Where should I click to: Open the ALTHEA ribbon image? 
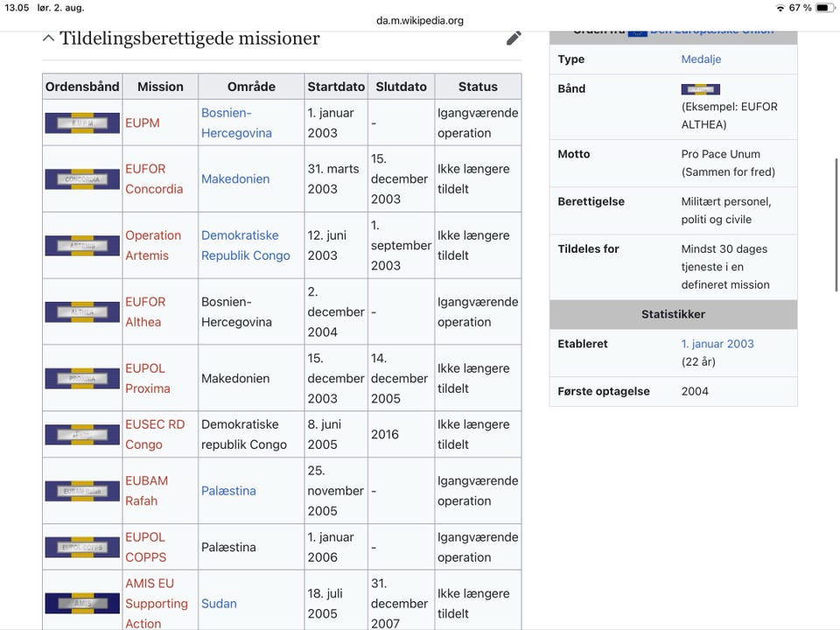point(82,312)
